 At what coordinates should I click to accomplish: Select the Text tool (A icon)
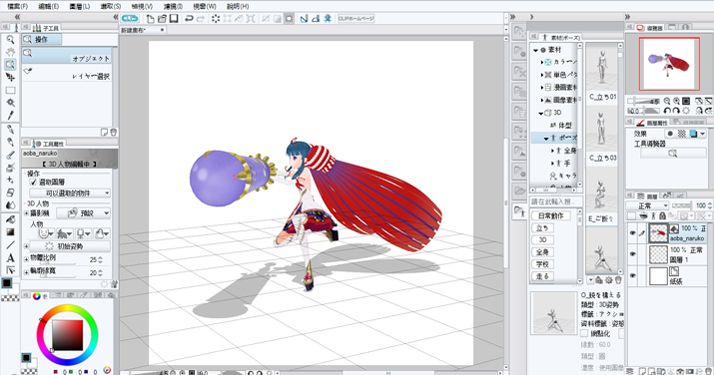pyautogui.click(x=10, y=258)
